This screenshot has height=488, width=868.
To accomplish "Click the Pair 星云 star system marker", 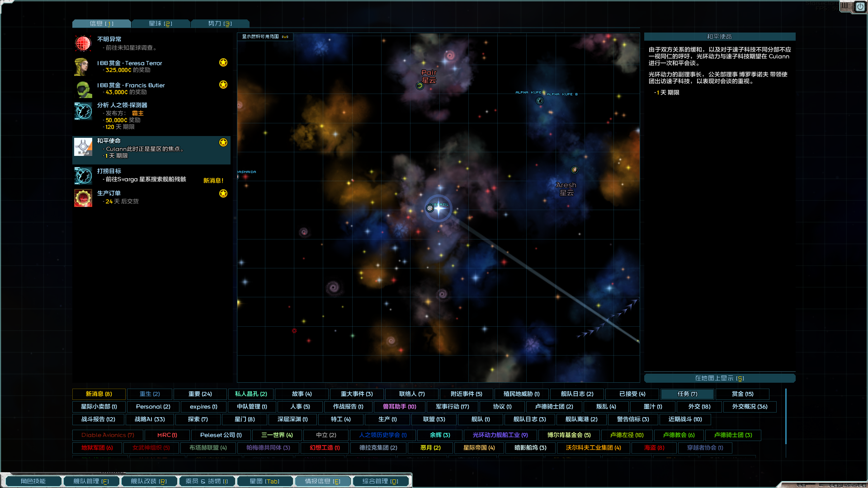I will tap(420, 86).
